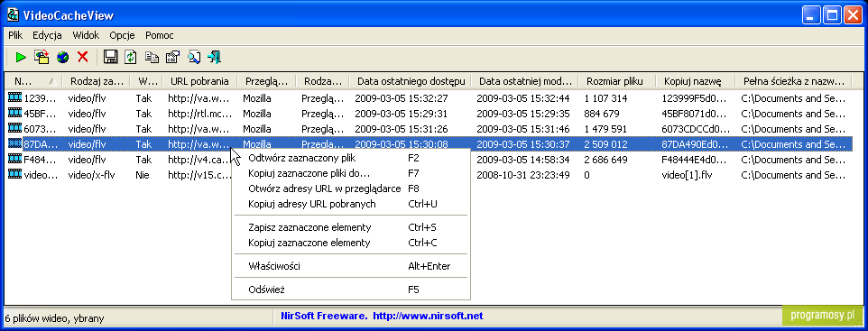Open the Edycja menu

coord(47,35)
